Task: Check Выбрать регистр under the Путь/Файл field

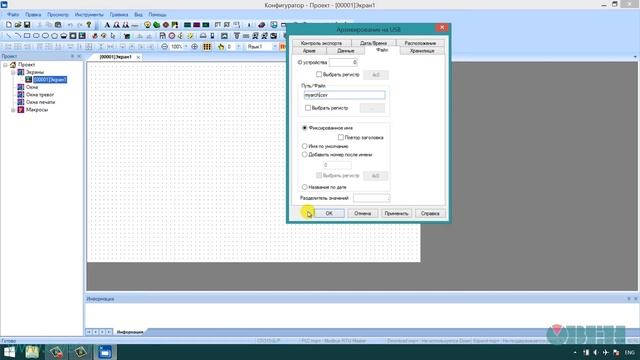Action: click(x=308, y=108)
